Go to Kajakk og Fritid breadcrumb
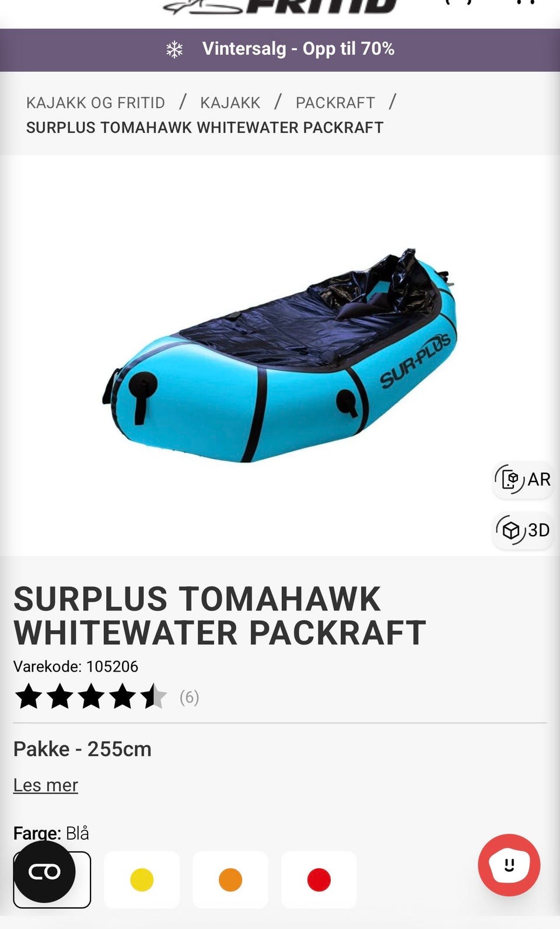This screenshot has width=560, height=929. click(96, 103)
